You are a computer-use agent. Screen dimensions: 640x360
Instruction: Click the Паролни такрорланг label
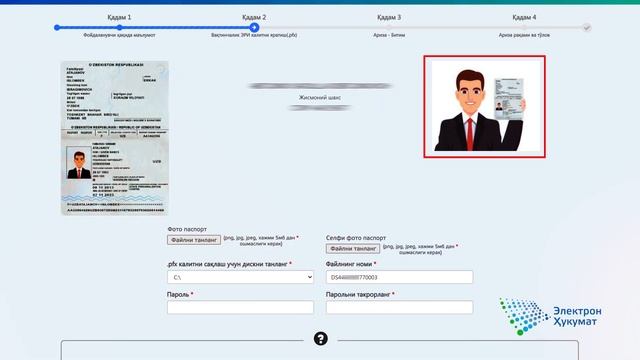(x=358, y=294)
